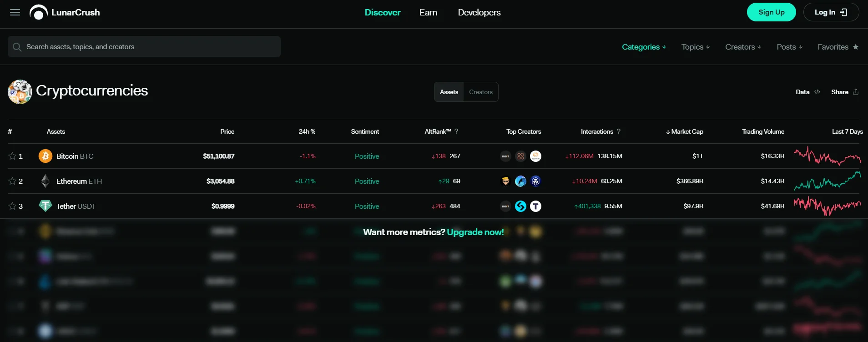The height and width of the screenshot is (342, 868).
Task: Open Bitcoin's second top creator avatar
Action: click(x=520, y=156)
